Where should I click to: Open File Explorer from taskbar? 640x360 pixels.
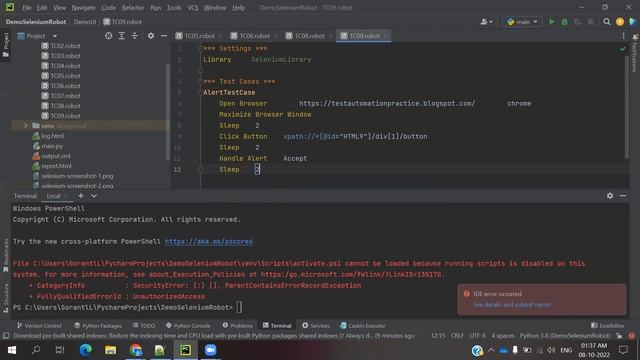pos(111,350)
